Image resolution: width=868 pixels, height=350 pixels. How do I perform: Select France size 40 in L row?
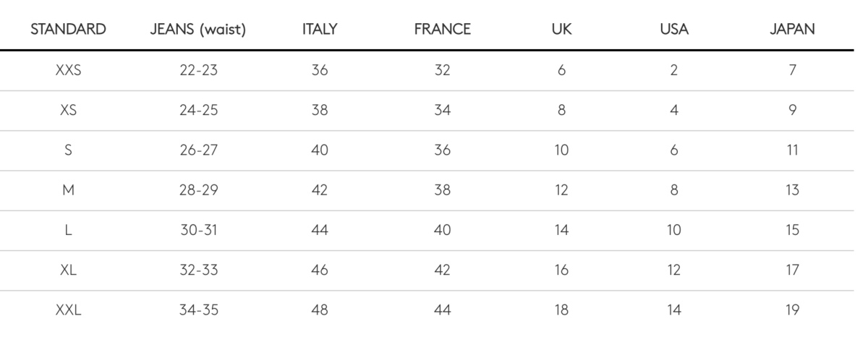442,231
